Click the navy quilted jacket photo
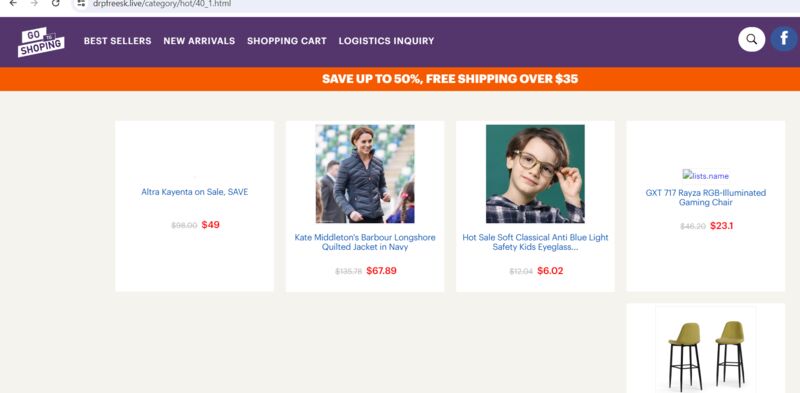Image resolution: width=800 pixels, height=393 pixels. pos(365,174)
